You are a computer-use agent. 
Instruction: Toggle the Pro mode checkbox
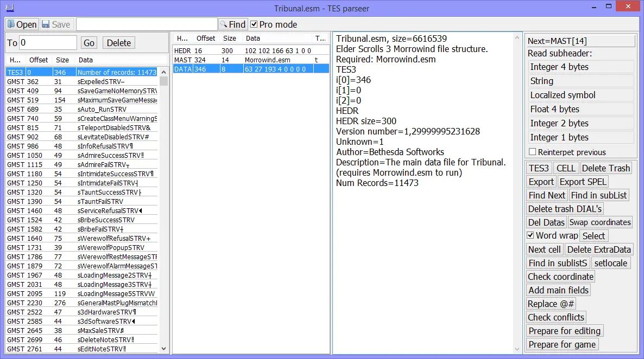pos(254,24)
